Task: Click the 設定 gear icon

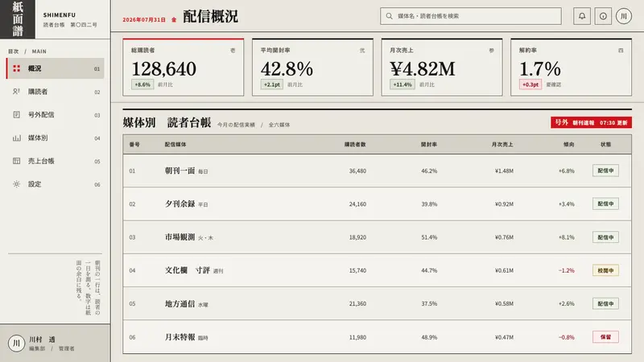Action: [16, 184]
